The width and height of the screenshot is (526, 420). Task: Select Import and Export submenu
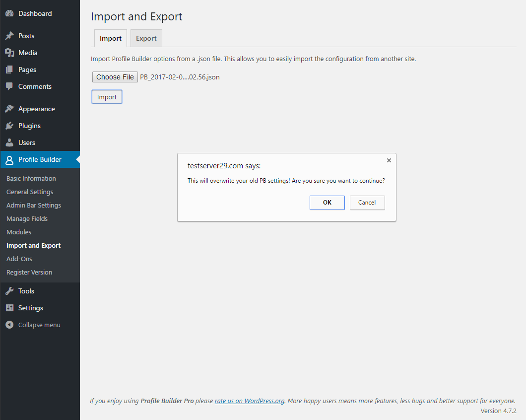[x=34, y=245]
